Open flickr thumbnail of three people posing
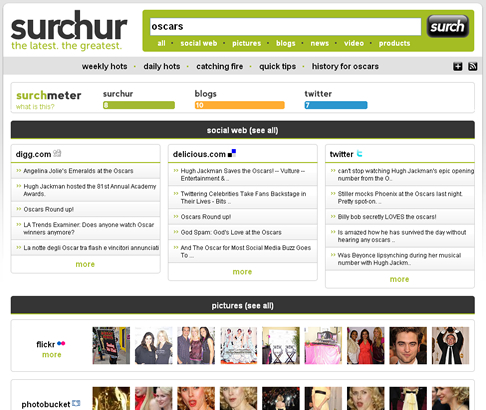 point(196,345)
